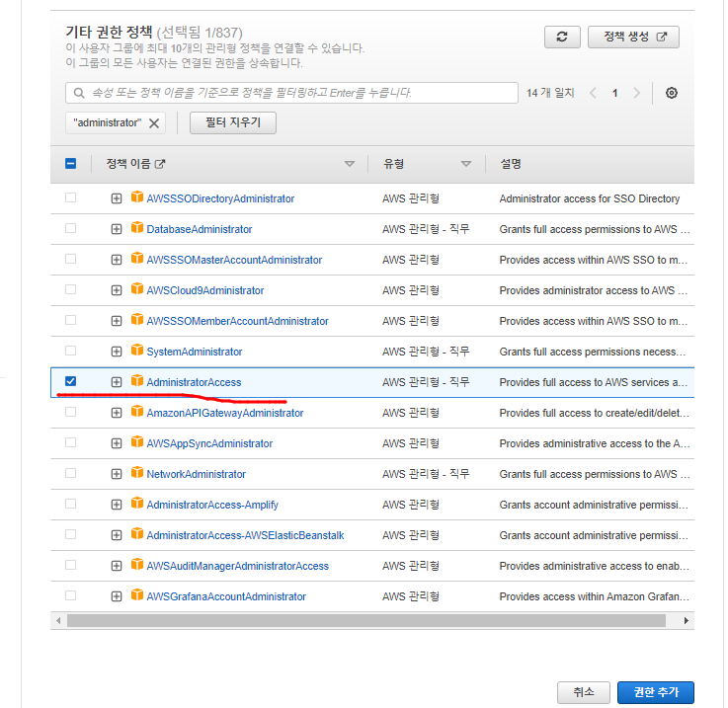Open the AWSCloud9Administrator policy link
728x708 pixels.
[x=205, y=290]
